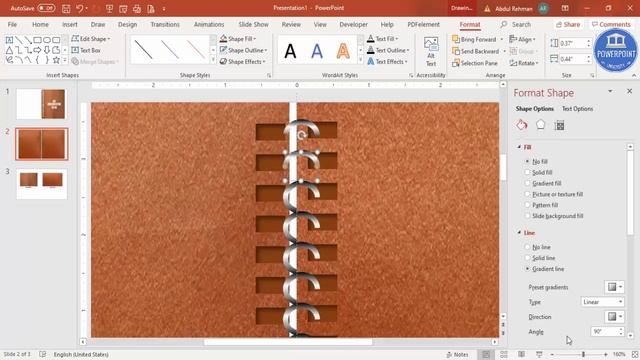Toggle the AutoSave switch
The image size is (640, 360).
(46, 8)
